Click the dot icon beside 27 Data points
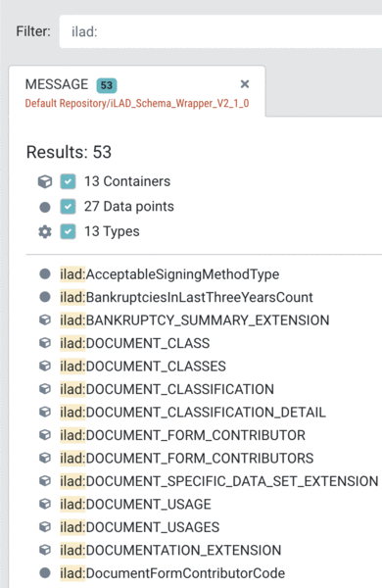The width and height of the screenshot is (382, 588). 45,207
